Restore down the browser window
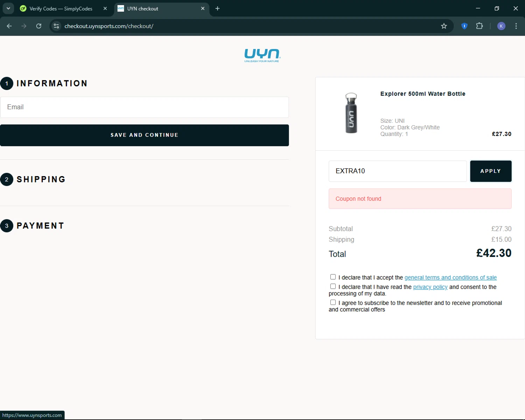 pyautogui.click(x=497, y=8)
